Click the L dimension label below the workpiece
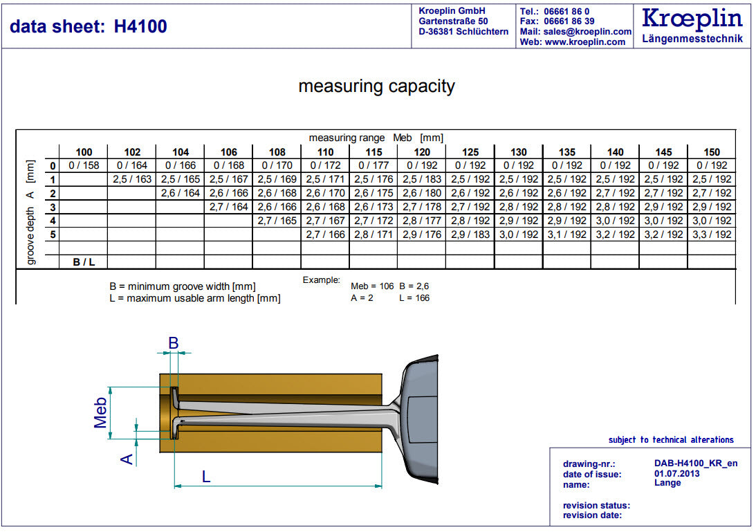Image resolution: width=756 pixels, height=532 pixels. [206, 476]
